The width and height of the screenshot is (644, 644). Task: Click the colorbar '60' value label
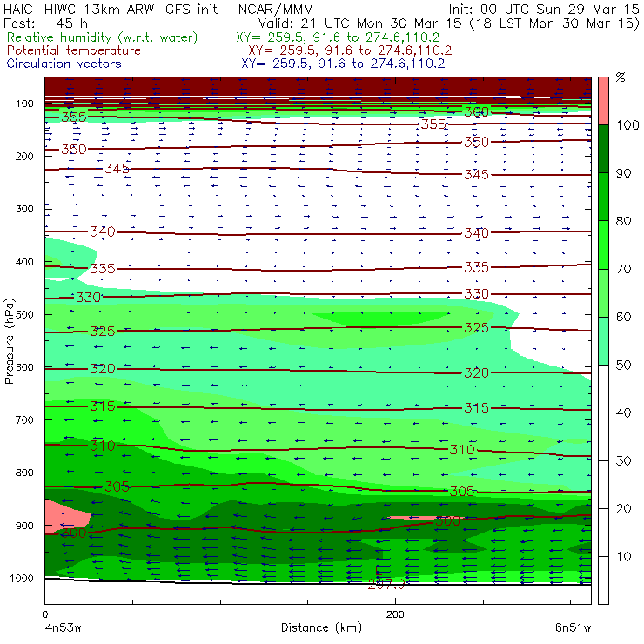(623, 317)
